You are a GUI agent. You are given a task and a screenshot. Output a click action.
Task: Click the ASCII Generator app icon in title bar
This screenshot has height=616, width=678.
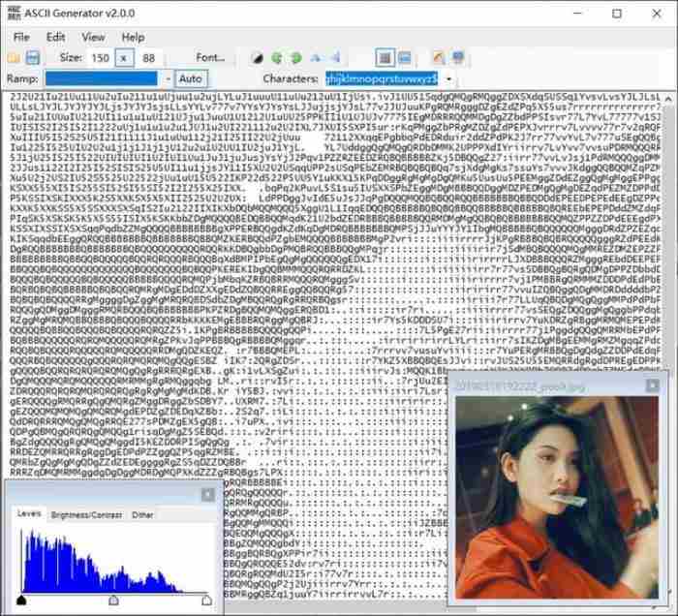(15, 14)
